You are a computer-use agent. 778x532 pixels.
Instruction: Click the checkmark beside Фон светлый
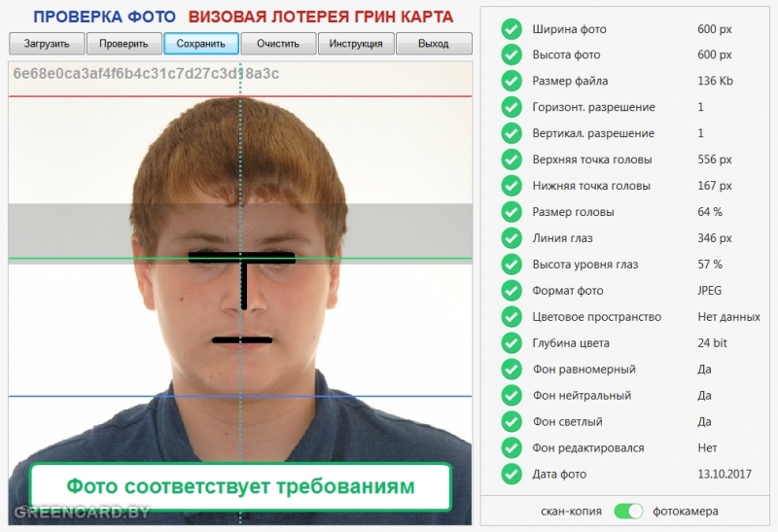pyautogui.click(x=512, y=422)
